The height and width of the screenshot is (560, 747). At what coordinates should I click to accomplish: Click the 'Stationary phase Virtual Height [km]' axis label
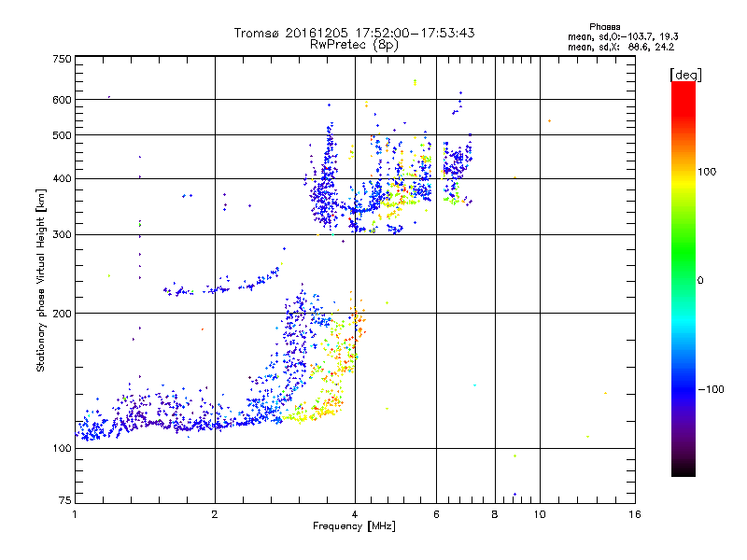point(41,280)
